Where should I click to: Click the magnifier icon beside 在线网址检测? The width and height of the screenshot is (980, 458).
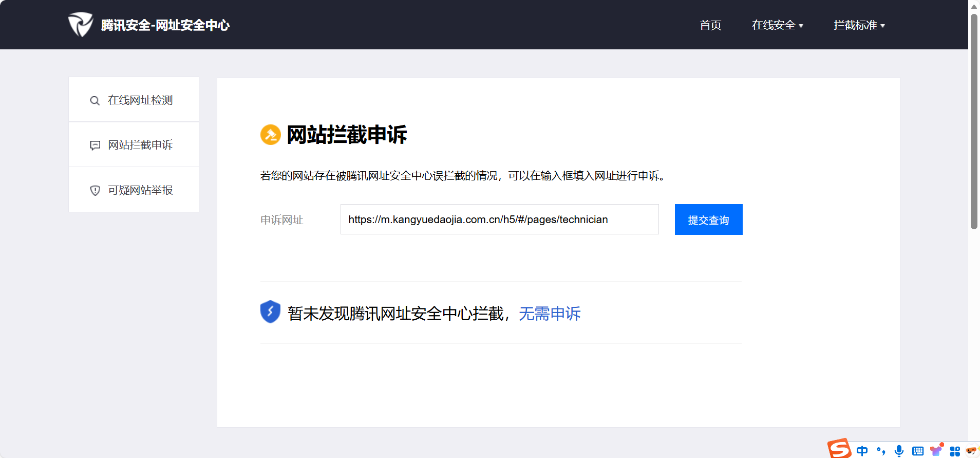[x=95, y=101]
